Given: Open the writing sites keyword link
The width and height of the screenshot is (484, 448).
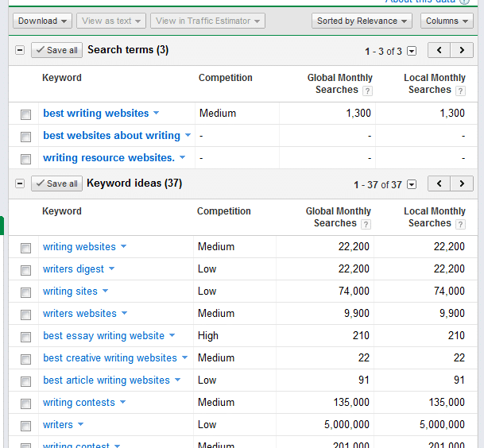Looking at the screenshot, I should 71,291.
